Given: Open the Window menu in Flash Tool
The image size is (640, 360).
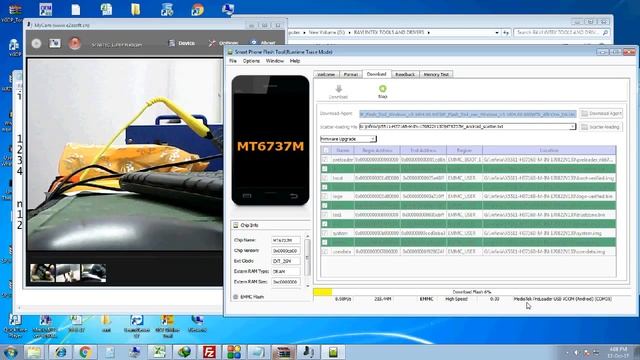Looking at the screenshot, I should click(275, 61).
